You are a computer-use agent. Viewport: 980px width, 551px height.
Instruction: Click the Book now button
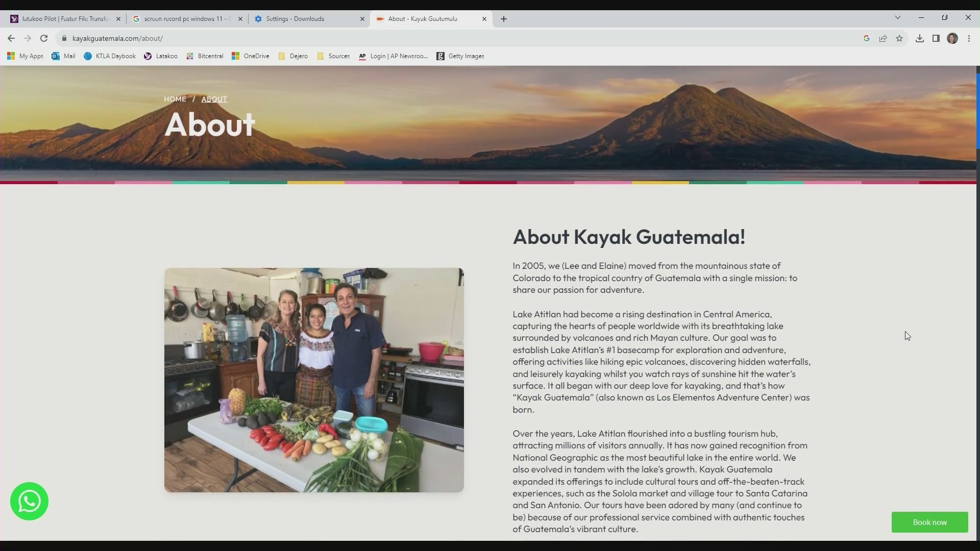[x=929, y=522]
